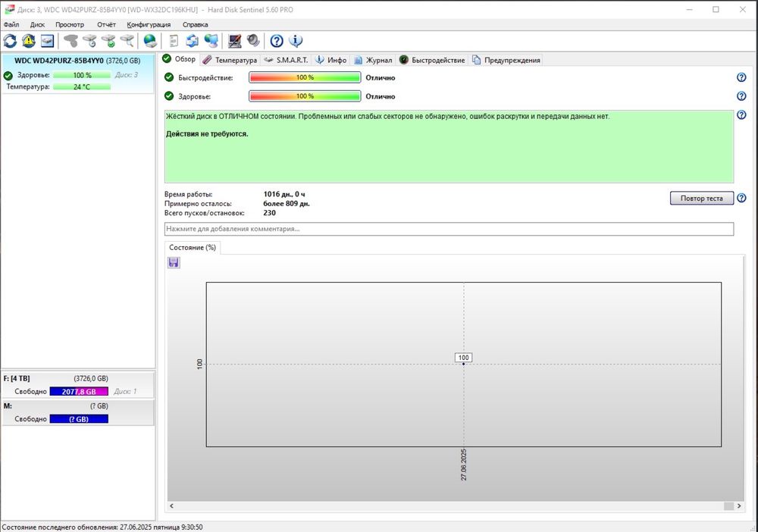Click the start/stop count value 230
The image size is (758, 532).
pyautogui.click(x=269, y=213)
